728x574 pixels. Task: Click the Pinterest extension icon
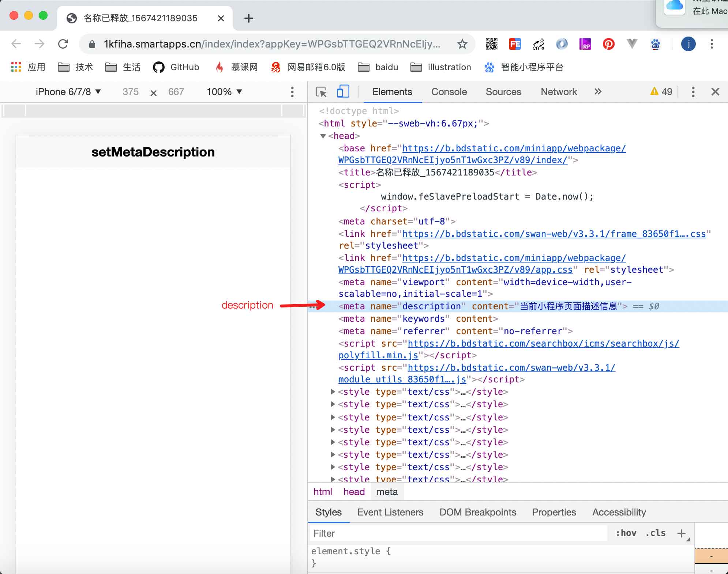tap(608, 44)
